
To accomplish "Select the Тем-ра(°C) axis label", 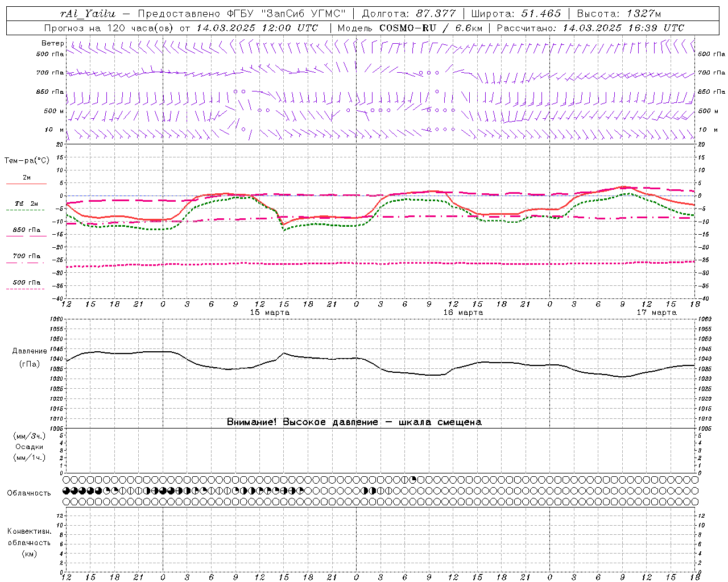I will (x=27, y=160).
